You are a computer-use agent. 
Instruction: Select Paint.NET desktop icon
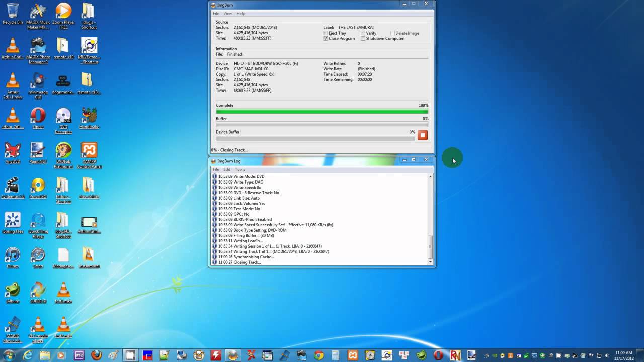[38, 153]
